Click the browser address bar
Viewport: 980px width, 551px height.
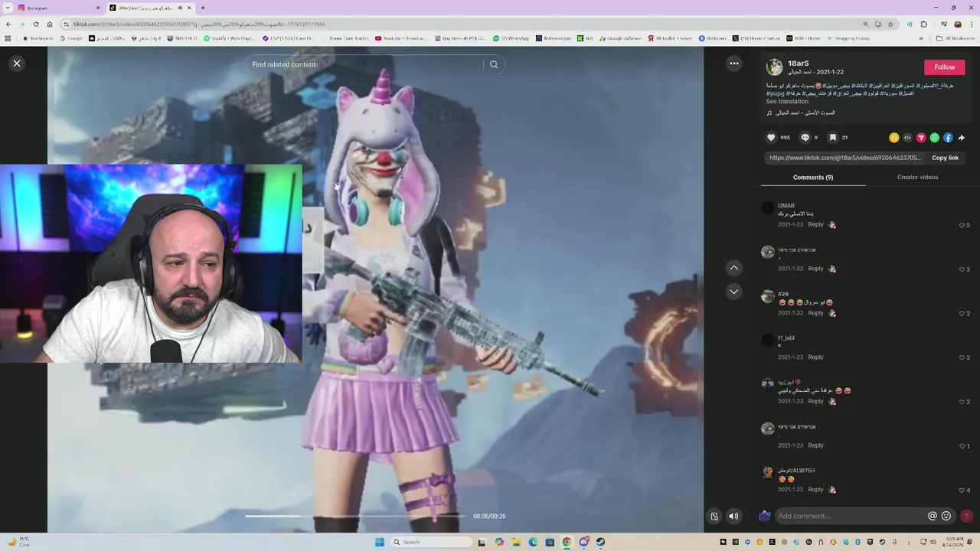[459, 24]
